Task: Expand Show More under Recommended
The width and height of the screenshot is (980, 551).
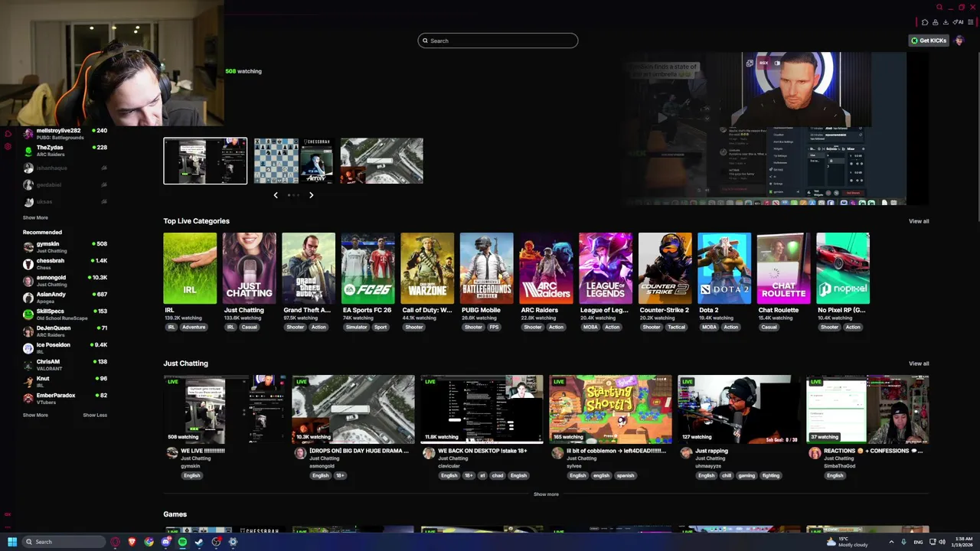Action: pyautogui.click(x=35, y=415)
